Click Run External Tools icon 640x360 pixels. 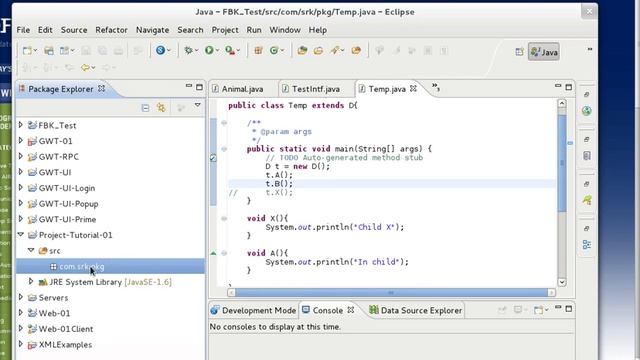click(230, 50)
